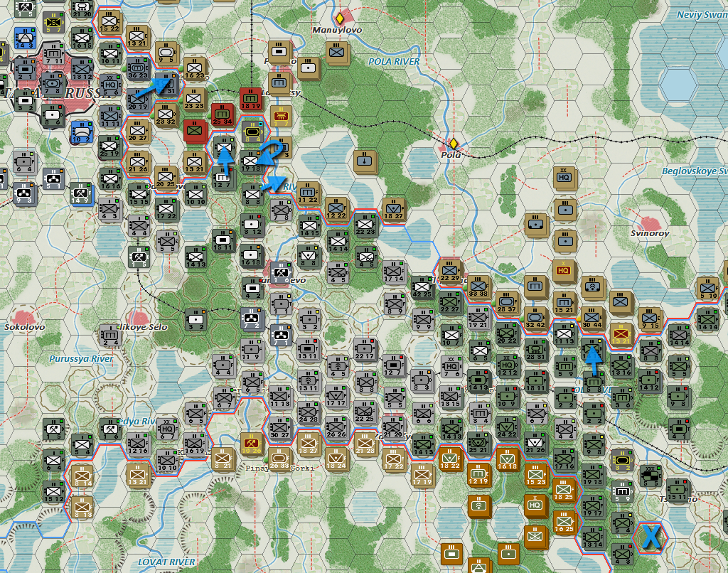Select the tan infantry unit 9 15
The image size is (728, 573).
point(649,319)
